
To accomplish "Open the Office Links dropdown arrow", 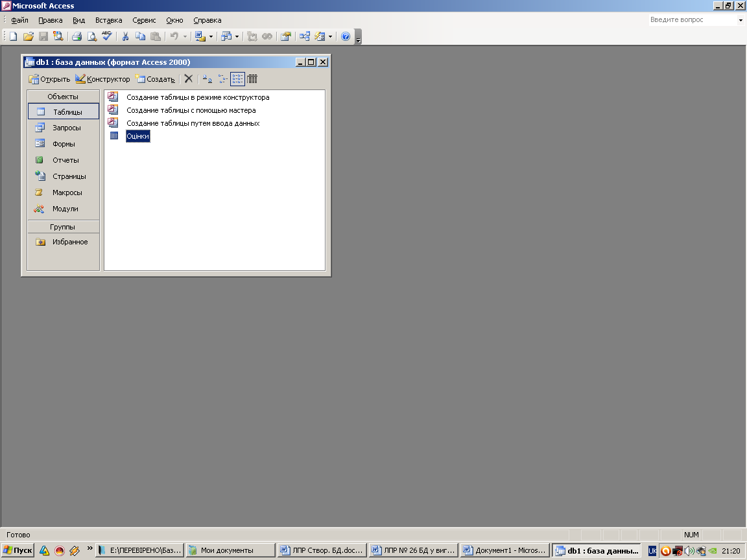I will coord(211,37).
